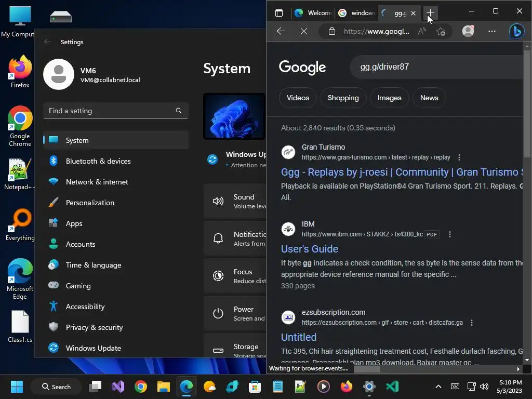
Task: Click the Google logo
Action: click(302, 67)
